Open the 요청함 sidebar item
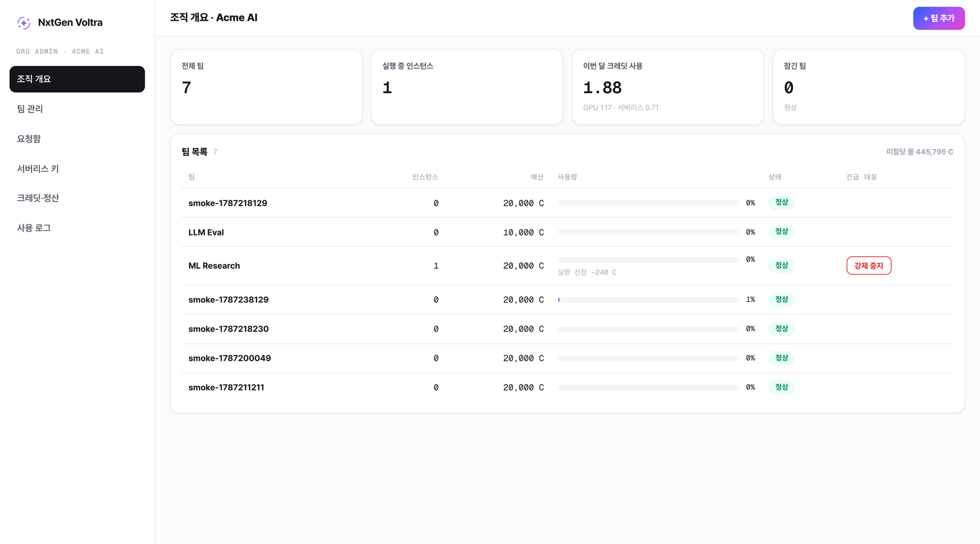This screenshot has height=544, width=980. pyautogui.click(x=77, y=139)
